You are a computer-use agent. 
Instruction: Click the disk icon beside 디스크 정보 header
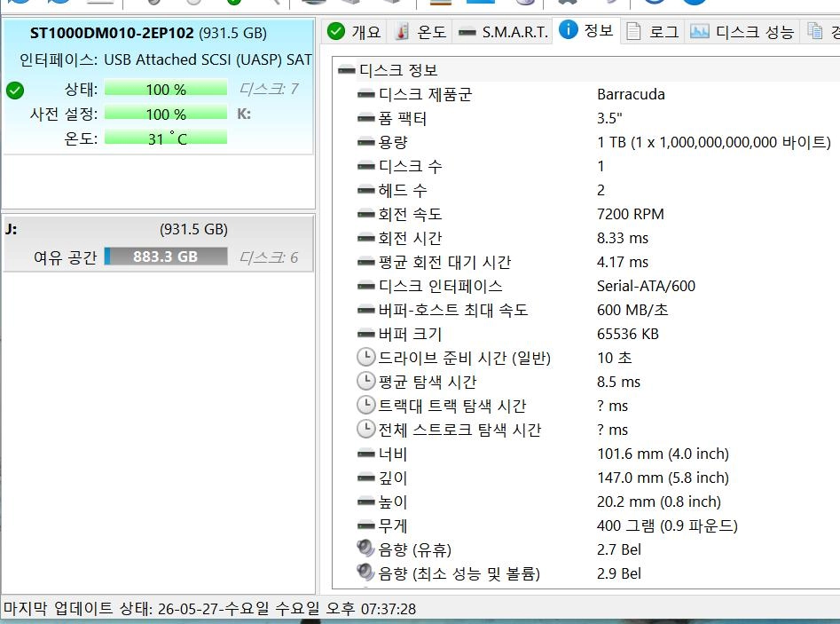click(347, 70)
